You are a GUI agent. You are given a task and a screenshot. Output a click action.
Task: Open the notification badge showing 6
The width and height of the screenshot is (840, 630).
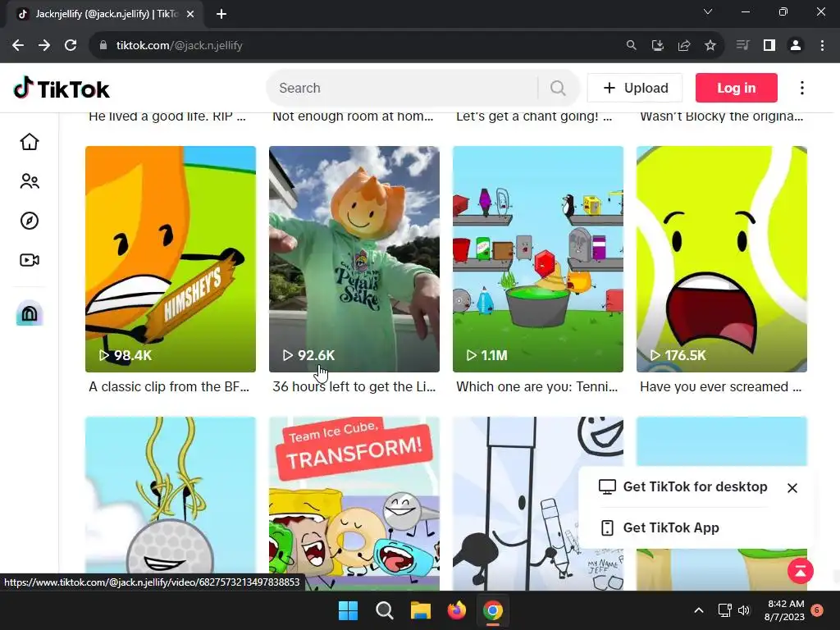[817, 610]
